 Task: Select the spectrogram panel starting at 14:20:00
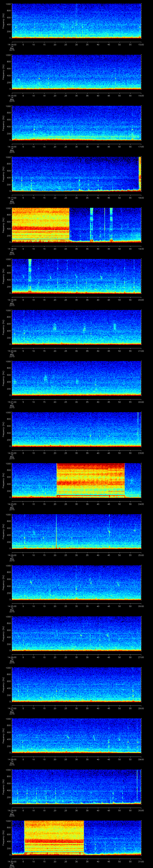77,327
